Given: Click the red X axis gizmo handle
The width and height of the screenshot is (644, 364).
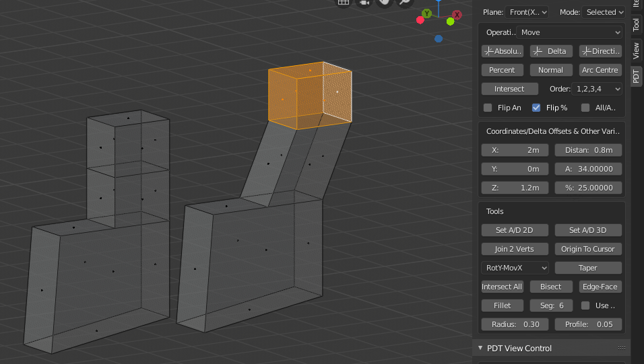Looking at the screenshot, I should click(x=457, y=14).
